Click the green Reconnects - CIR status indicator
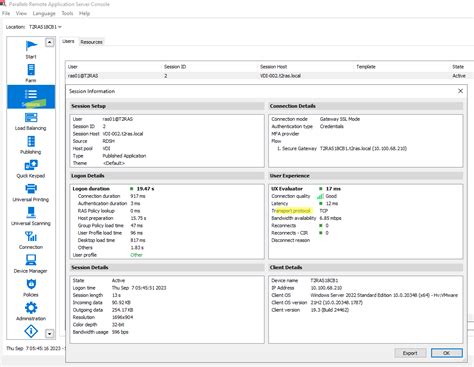 coord(321,233)
